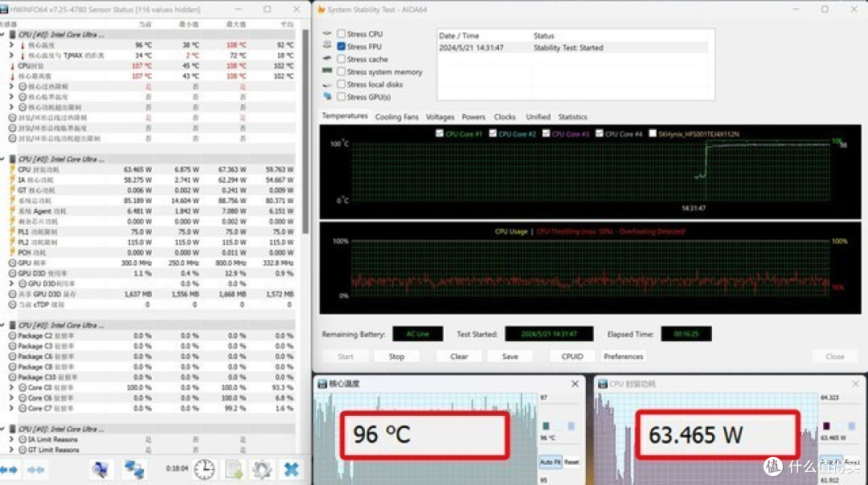Check the SKHynix drive legend checkbox
This screenshot has height=485, width=868.
click(x=653, y=133)
